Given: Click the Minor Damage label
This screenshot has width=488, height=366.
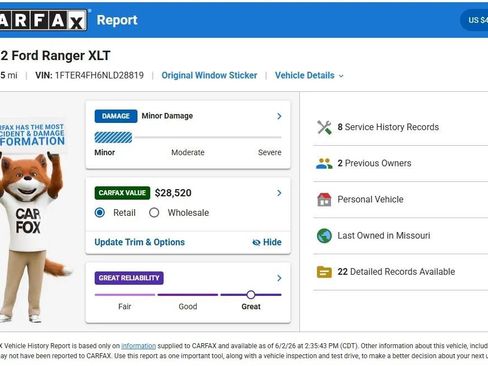Looking at the screenshot, I should 167,116.
